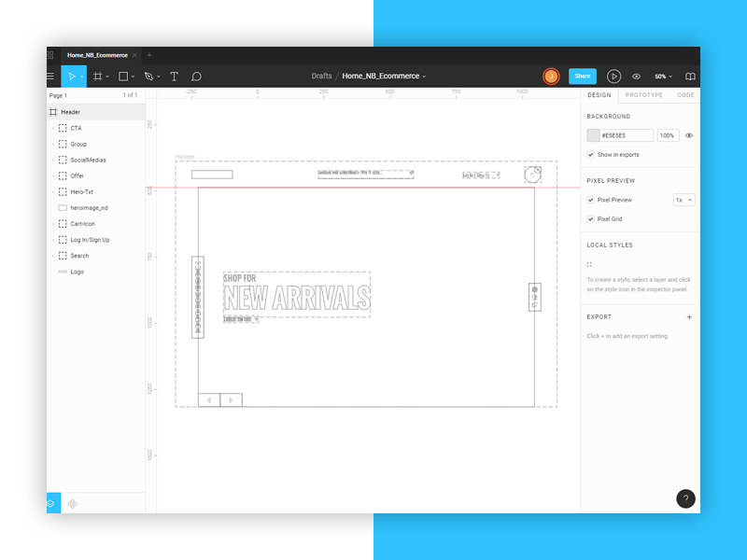The width and height of the screenshot is (747, 560).
Task: Select the Frame tool
Action: coord(98,77)
